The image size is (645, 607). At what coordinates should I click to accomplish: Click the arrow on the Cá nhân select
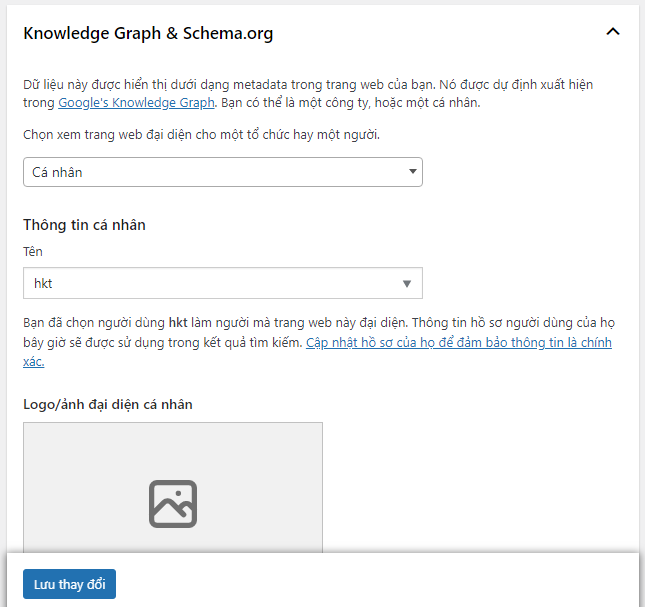pos(413,172)
